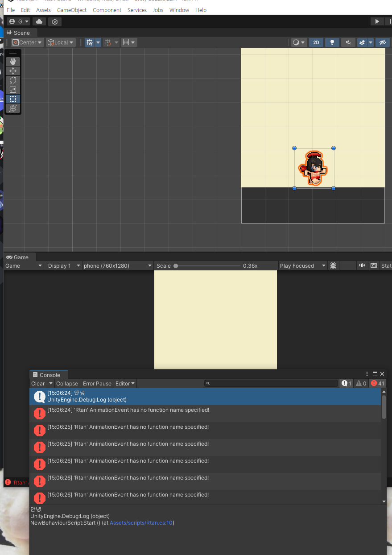Toggle hidden objects visibility eye icon
Viewport: 392px width, 555px height.
pyautogui.click(x=382, y=42)
